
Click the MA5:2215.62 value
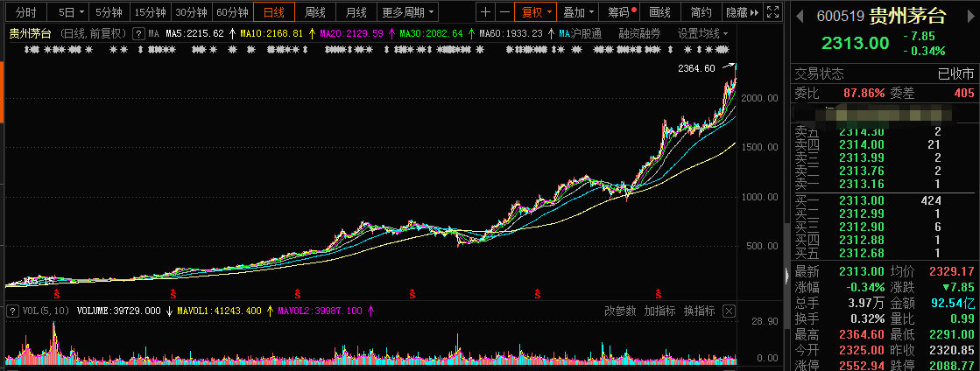pyautogui.click(x=195, y=34)
